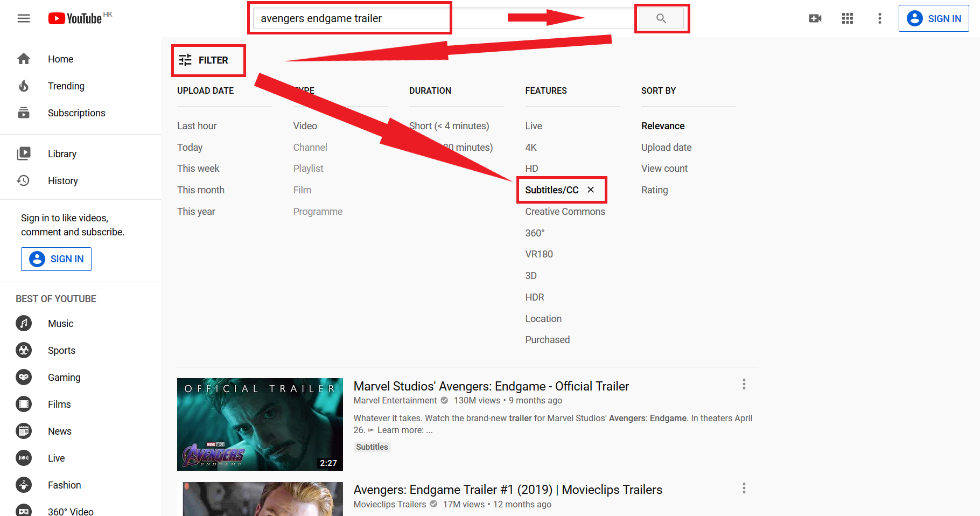Open the Avengers Endgame Official Trailer thumbnail
The height and width of the screenshot is (516, 980).
260,424
